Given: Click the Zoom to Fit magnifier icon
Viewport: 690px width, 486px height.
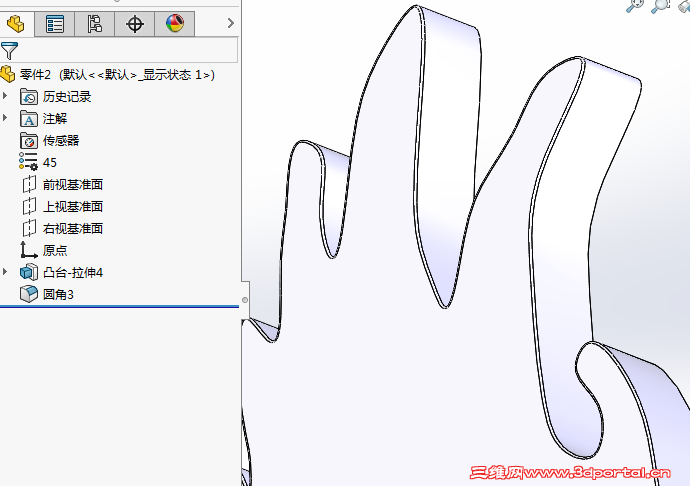Looking at the screenshot, I should [x=634, y=6].
